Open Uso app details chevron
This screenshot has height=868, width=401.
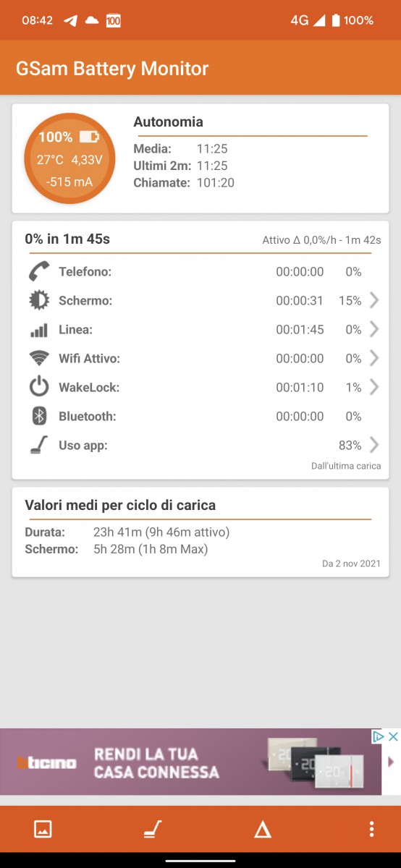click(x=374, y=444)
